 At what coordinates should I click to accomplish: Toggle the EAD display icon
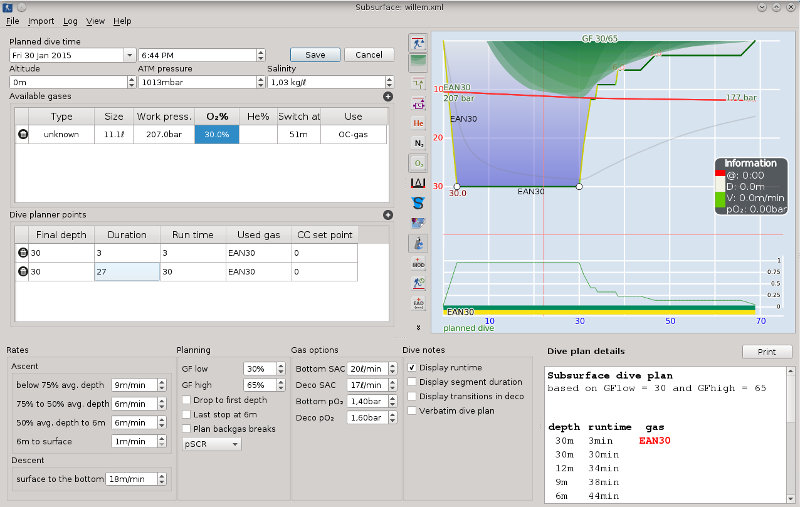pyautogui.click(x=418, y=303)
